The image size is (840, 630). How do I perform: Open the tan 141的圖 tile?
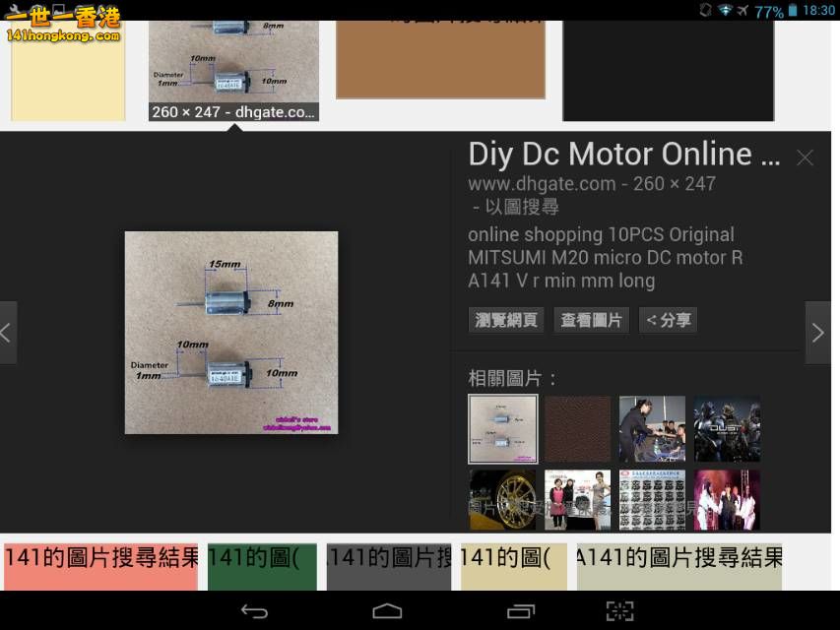click(x=514, y=567)
